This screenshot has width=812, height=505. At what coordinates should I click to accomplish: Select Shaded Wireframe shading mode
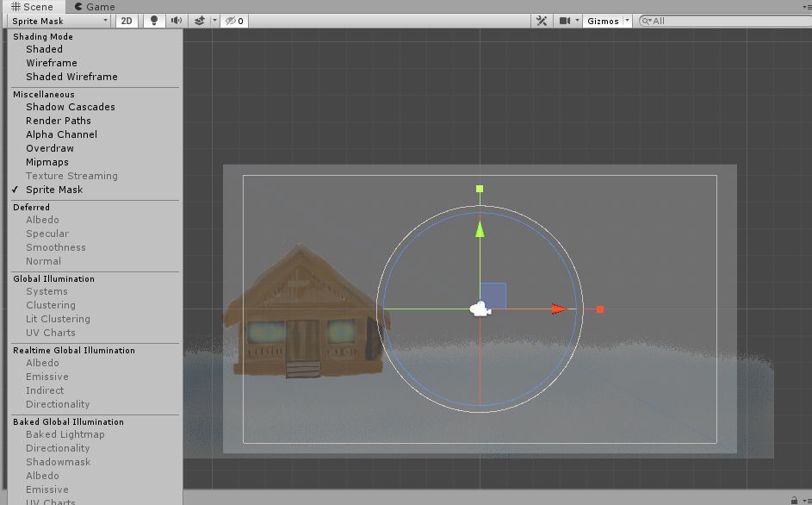tap(71, 77)
